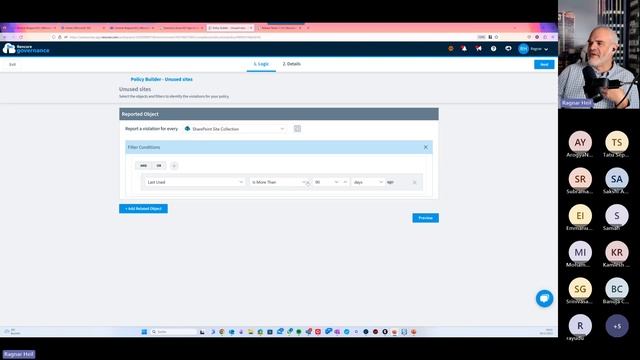640x360 pixels.
Task: Click the Preview button
Action: 425,218
